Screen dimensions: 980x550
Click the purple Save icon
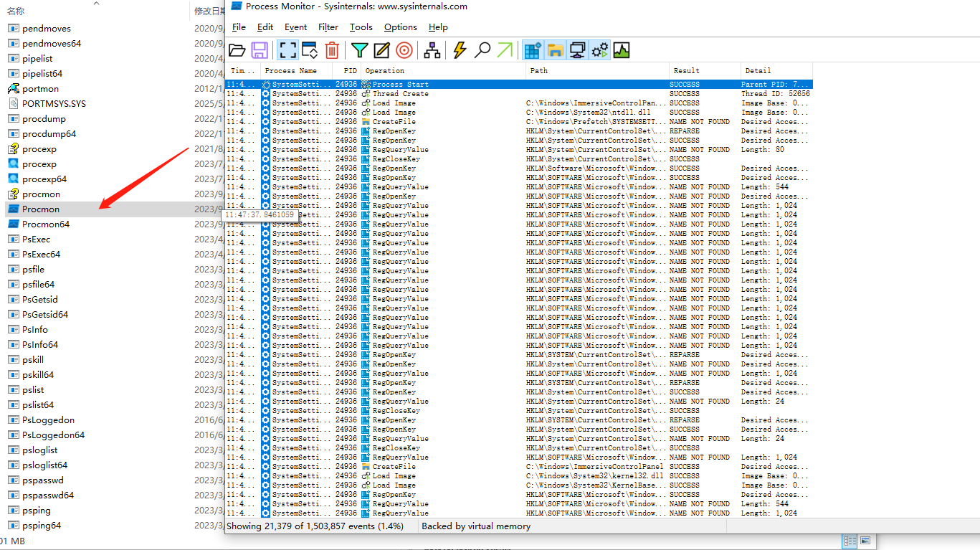260,50
